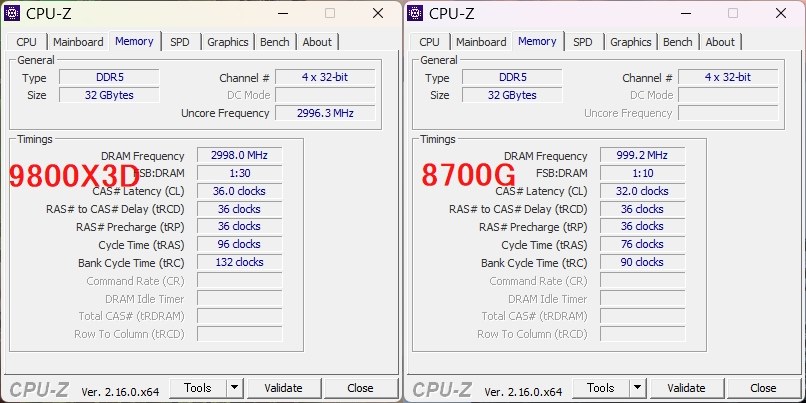Expand Tools dropdown arrow in right window
Viewport: 806px width, 403px height.
637,388
